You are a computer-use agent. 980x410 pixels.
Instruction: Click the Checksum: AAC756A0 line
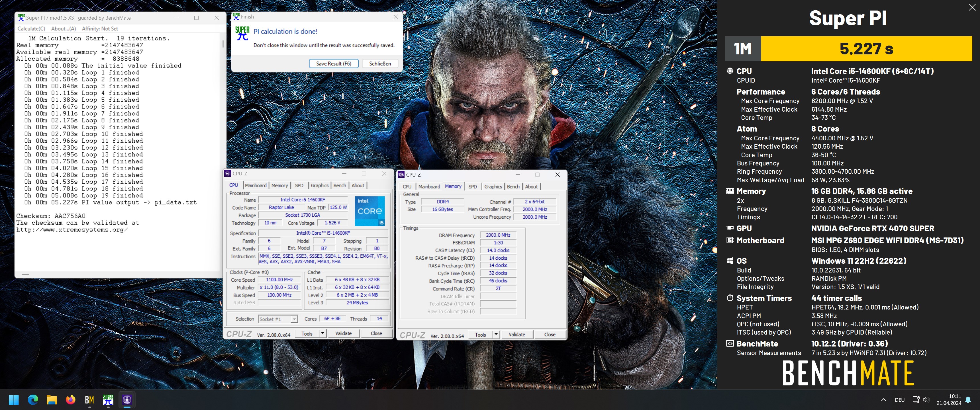(x=51, y=216)
